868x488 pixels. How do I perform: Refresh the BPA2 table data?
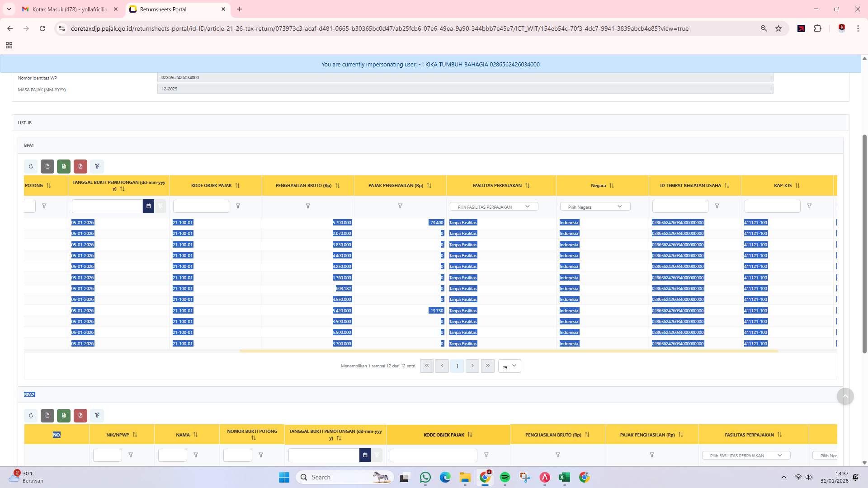pyautogui.click(x=31, y=415)
